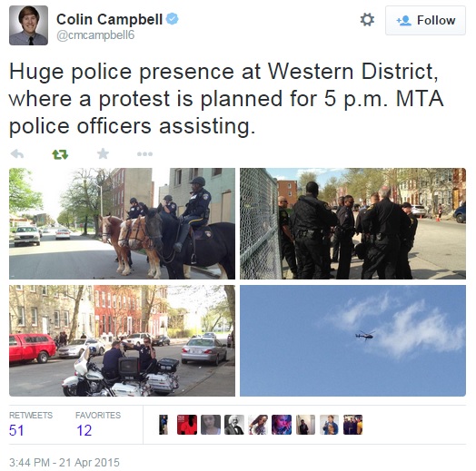
Task: Open the three-dots more options icon
Action: tap(144, 154)
